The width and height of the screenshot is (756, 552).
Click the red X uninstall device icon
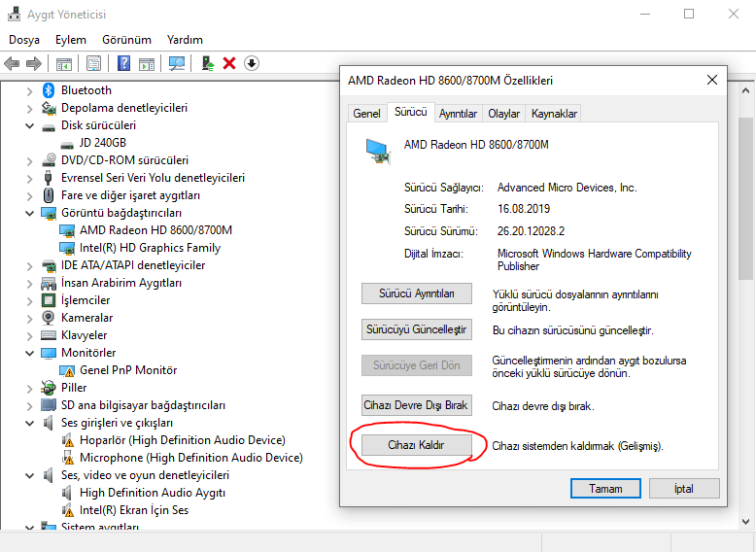[229, 63]
